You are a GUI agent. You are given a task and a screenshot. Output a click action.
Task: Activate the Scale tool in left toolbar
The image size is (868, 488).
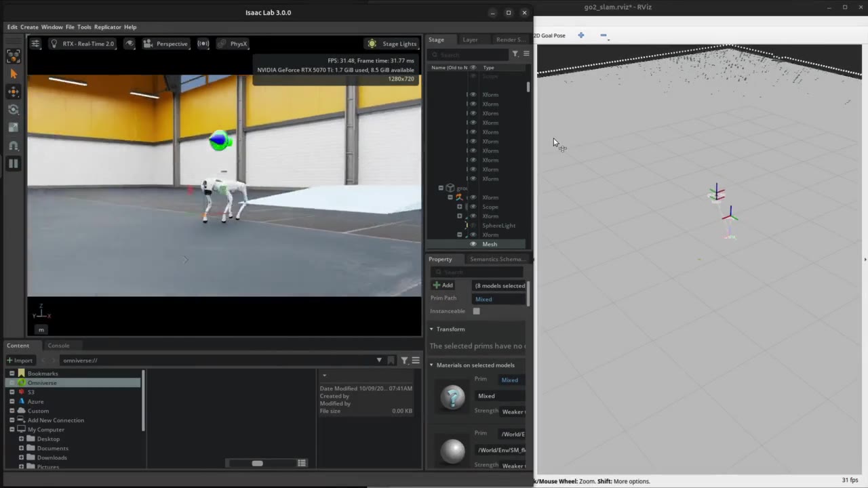[x=13, y=127]
